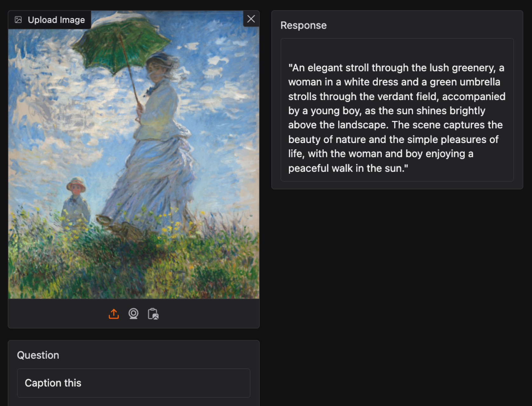This screenshot has height=406, width=532.
Task: Click the boy's straw hat in painting
Action: point(76,184)
